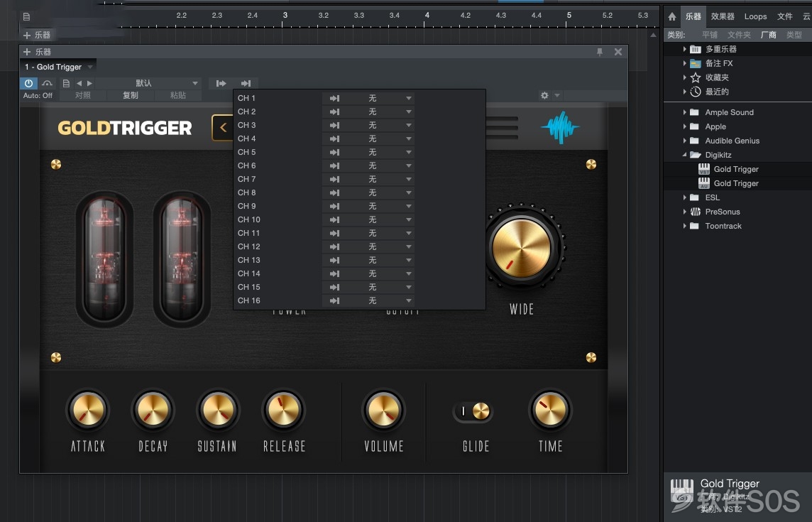Click the 乐器 add button in track header
Viewport: 812px width, 522px height.
pos(37,36)
